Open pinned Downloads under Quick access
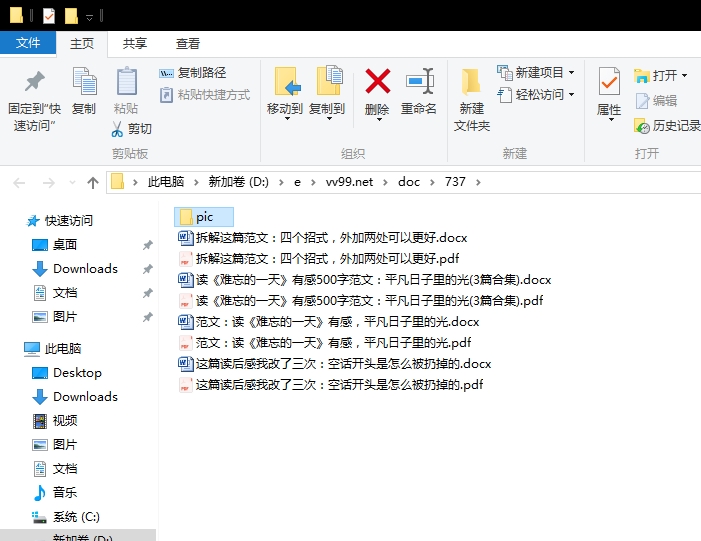Image resolution: width=701 pixels, height=541 pixels. click(75, 269)
